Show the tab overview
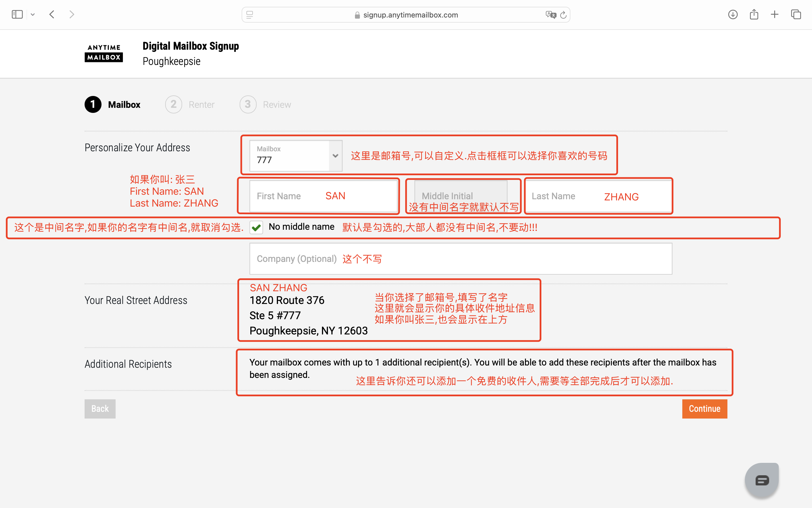The image size is (812, 508). (x=796, y=14)
